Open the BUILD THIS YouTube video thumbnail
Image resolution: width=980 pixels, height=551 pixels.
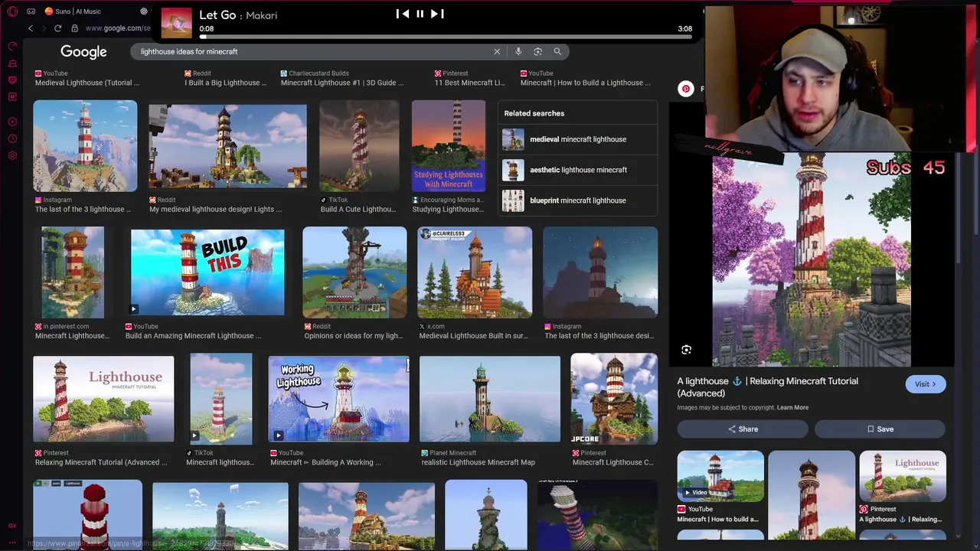coord(207,272)
